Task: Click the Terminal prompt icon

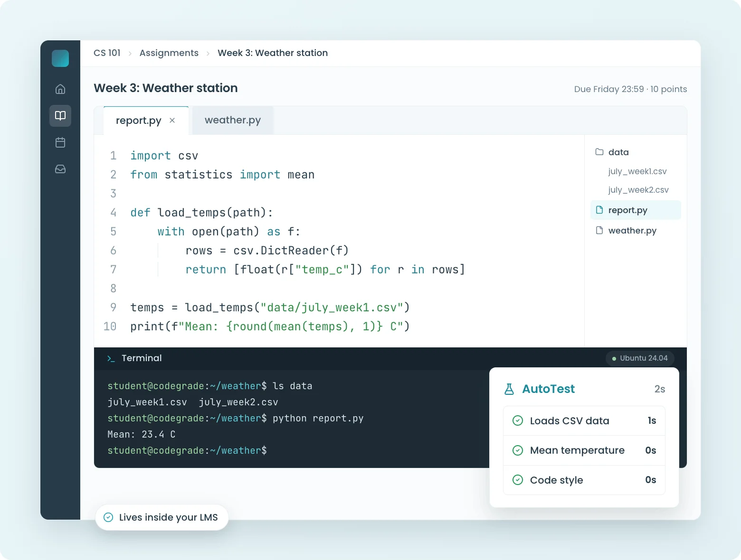Action: click(111, 358)
